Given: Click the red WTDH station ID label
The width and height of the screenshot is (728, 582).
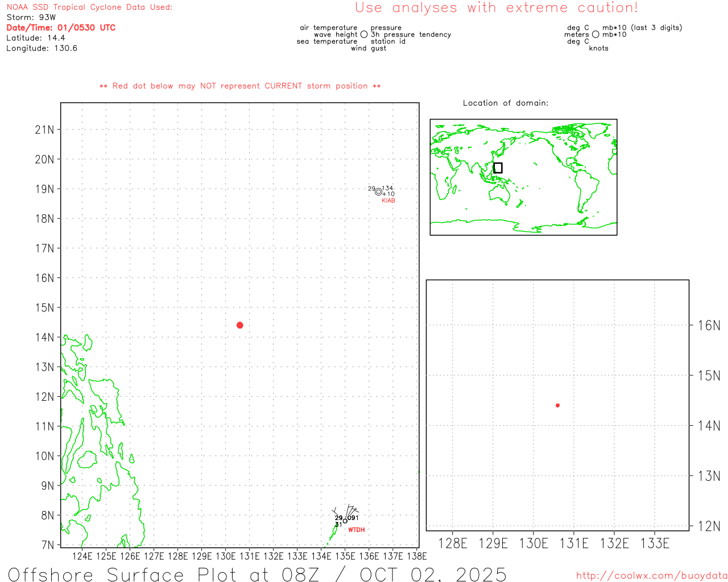Looking at the screenshot, I should coord(357,530).
